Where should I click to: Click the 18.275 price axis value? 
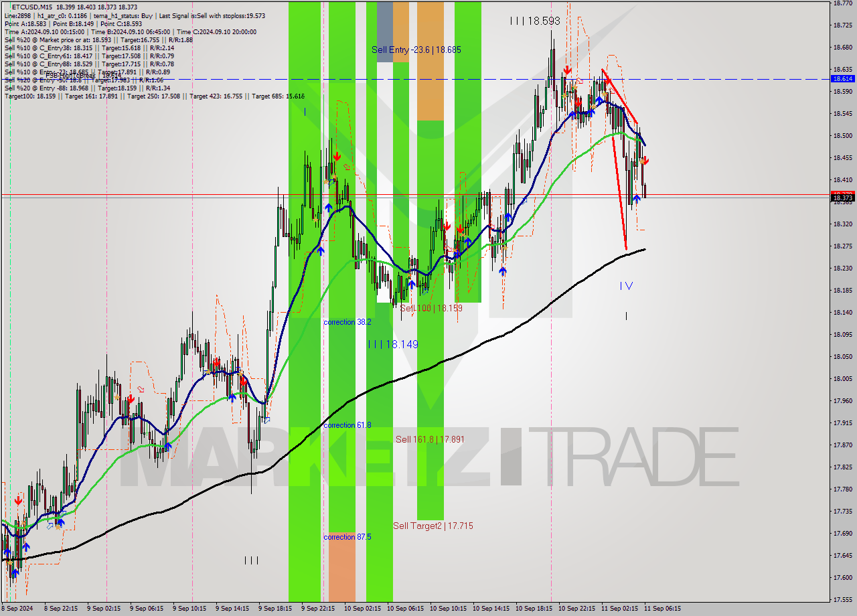click(x=842, y=246)
